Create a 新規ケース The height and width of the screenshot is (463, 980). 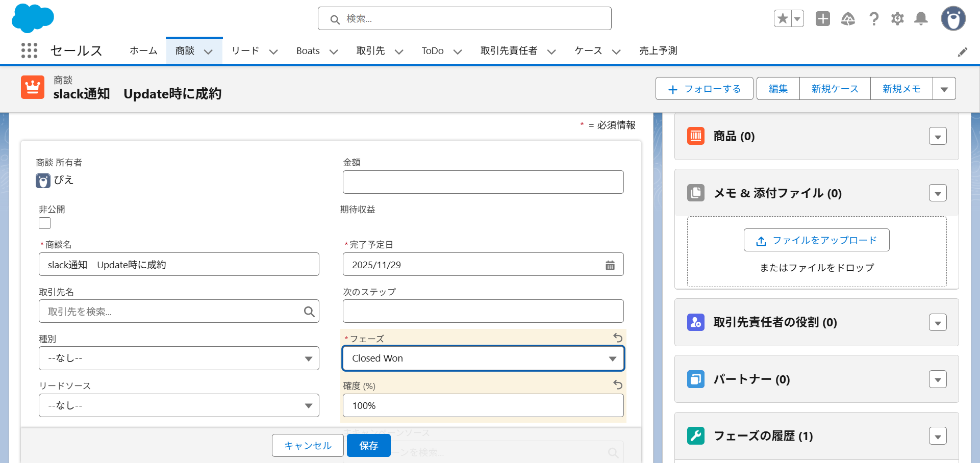coord(835,89)
